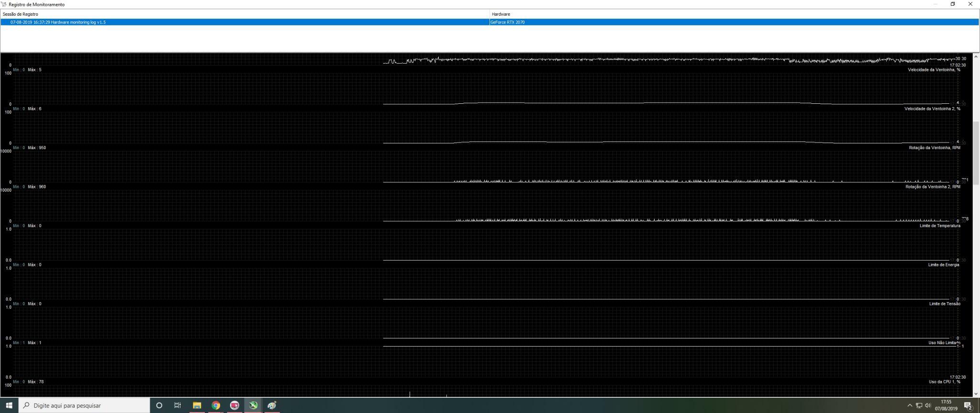Click the Máx : 950 value text

pyautogui.click(x=37, y=148)
